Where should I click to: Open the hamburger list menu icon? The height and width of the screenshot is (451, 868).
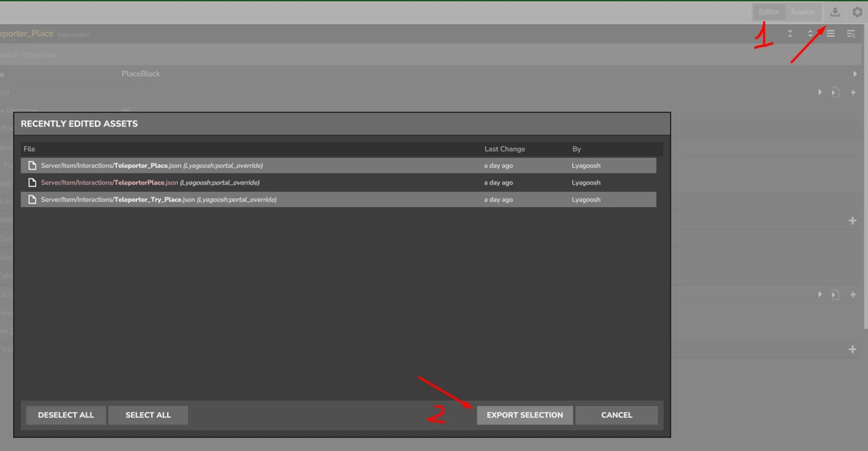[831, 34]
